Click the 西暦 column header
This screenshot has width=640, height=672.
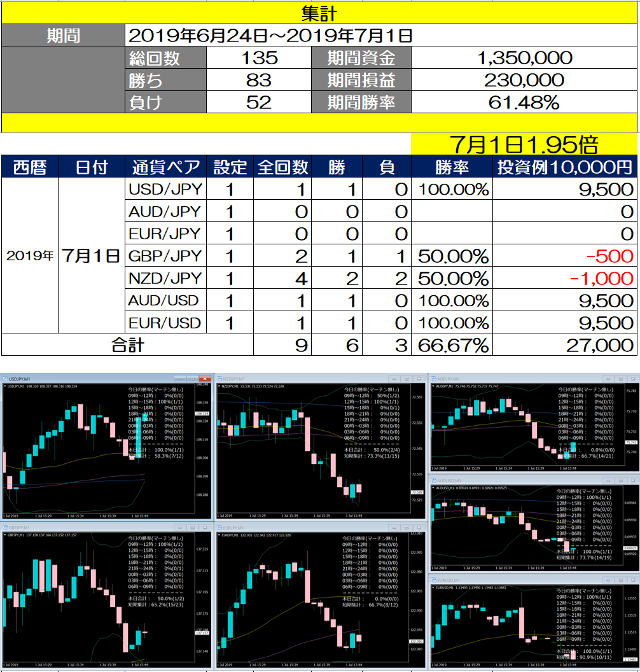point(30,167)
